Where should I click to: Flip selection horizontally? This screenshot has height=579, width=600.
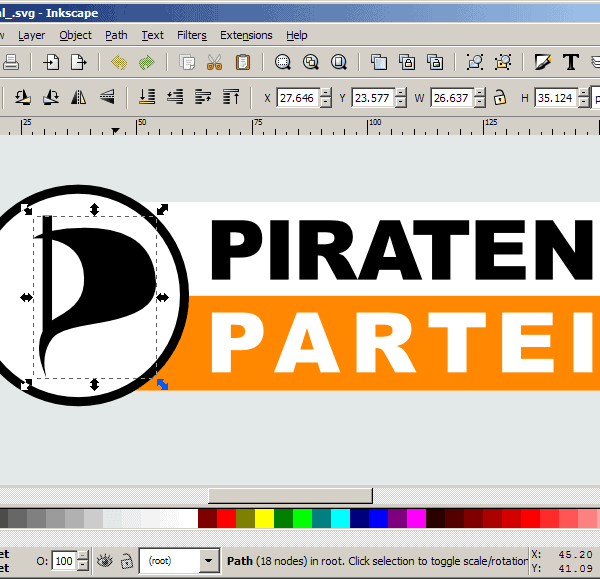(x=79, y=98)
